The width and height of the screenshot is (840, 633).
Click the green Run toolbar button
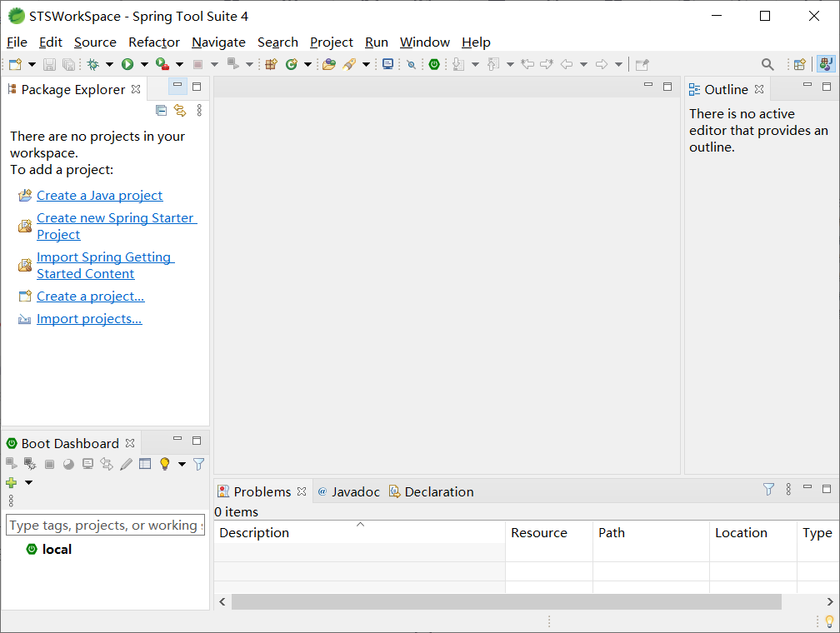click(127, 64)
